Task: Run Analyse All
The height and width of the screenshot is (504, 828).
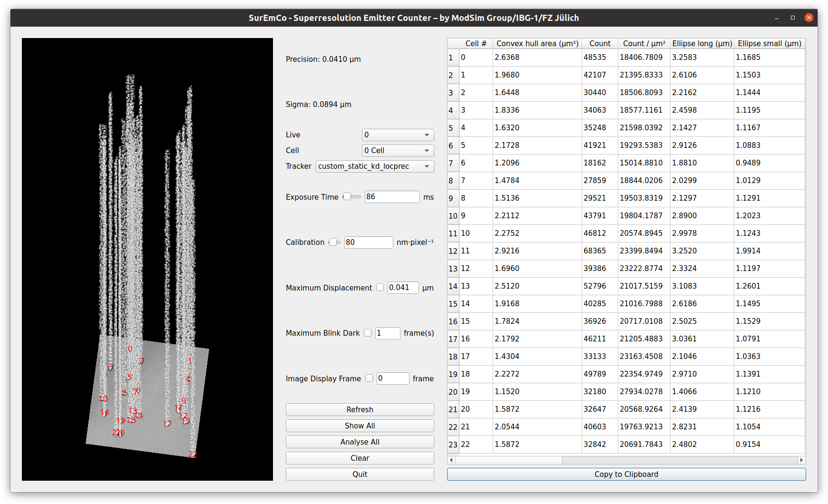Action: tap(360, 442)
